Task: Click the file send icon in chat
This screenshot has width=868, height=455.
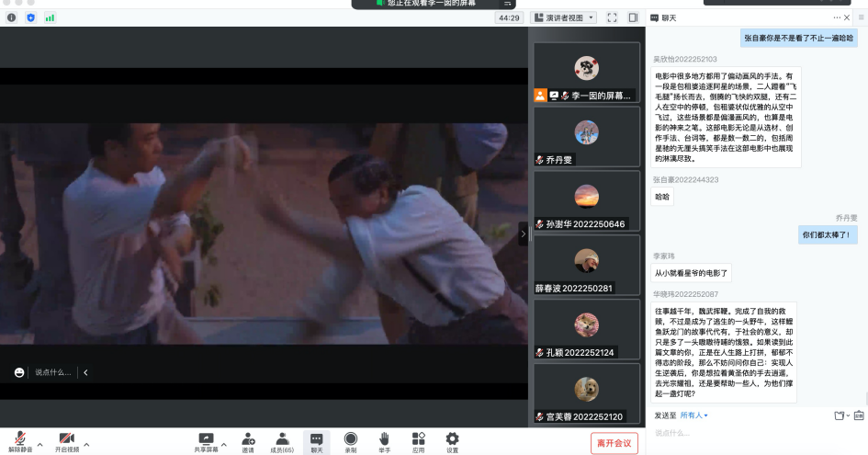Action: click(840, 415)
